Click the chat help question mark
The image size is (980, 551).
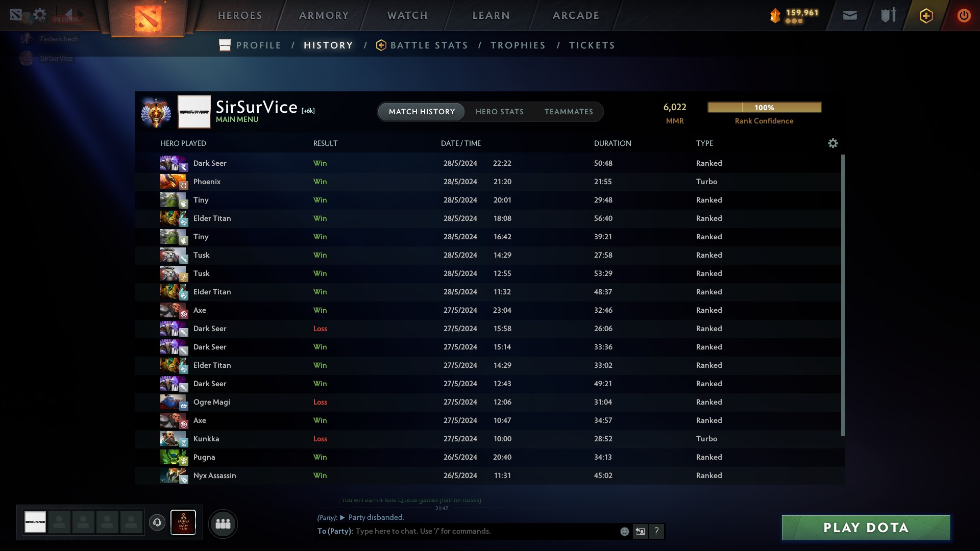point(656,532)
